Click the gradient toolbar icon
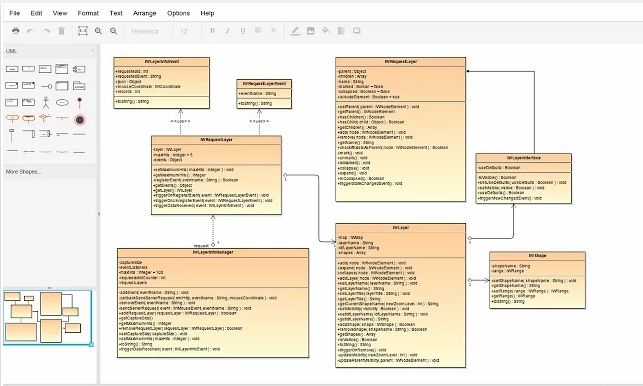 point(341,31)
